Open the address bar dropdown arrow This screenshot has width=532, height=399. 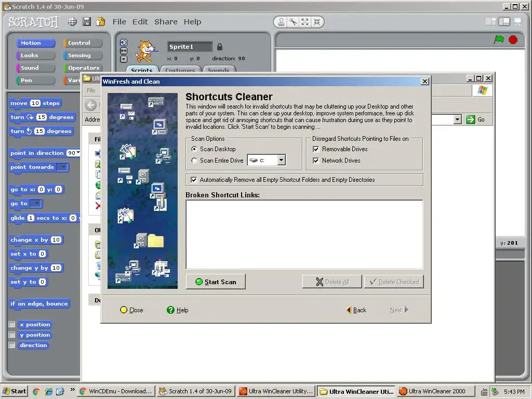[x=457, y=119]
